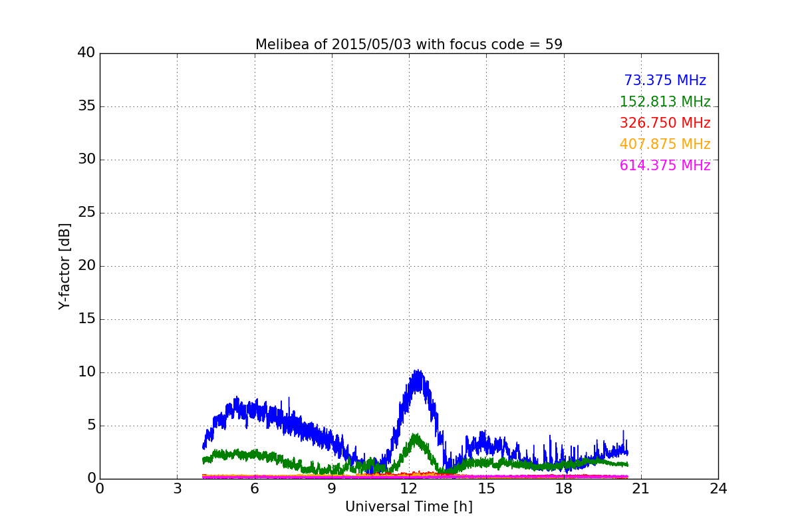Click x-axis tick label '24'
798x532 pixels.
tap(718, 489)
